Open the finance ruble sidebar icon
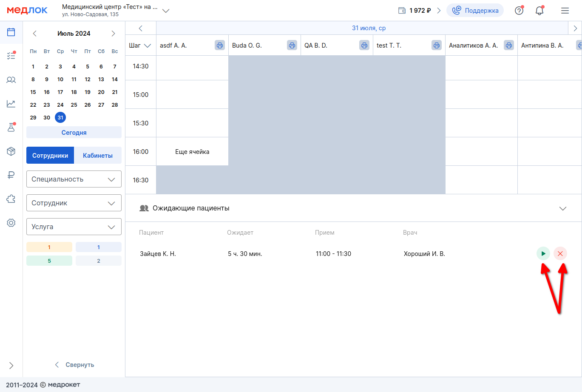582x392 pixels. coord(11,175)
